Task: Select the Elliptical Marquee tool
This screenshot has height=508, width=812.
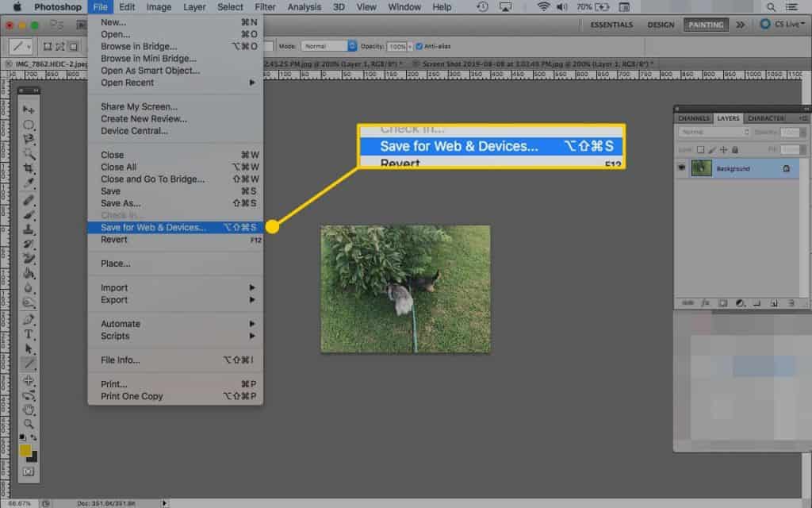Action: tap(29, 125)
